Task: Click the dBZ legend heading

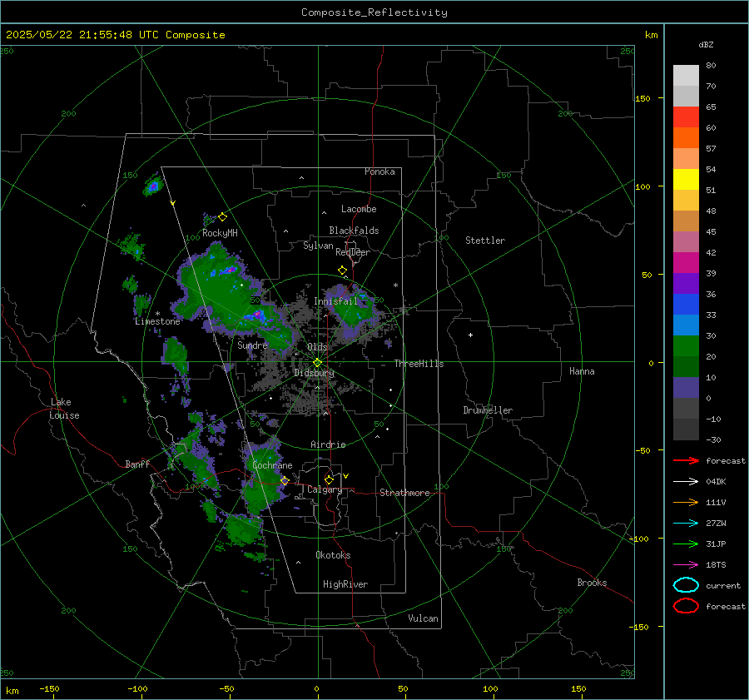Action: (x=706, y=44)
